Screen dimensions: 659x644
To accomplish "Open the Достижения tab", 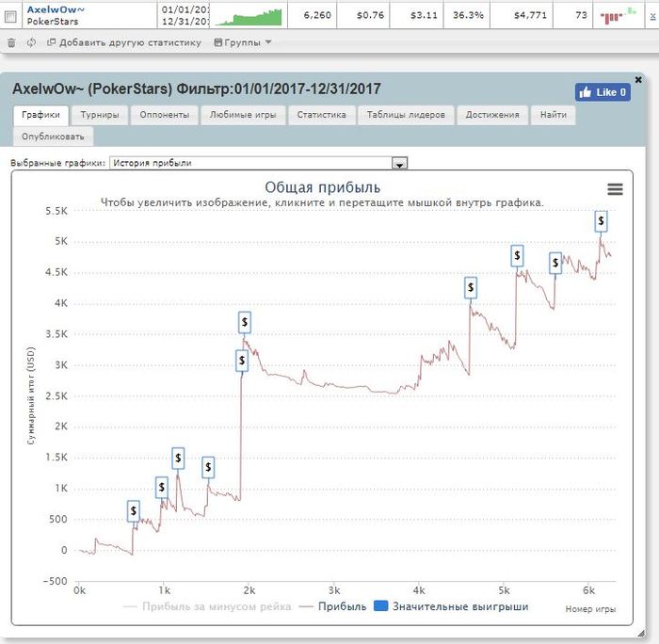I will point(492,115).
